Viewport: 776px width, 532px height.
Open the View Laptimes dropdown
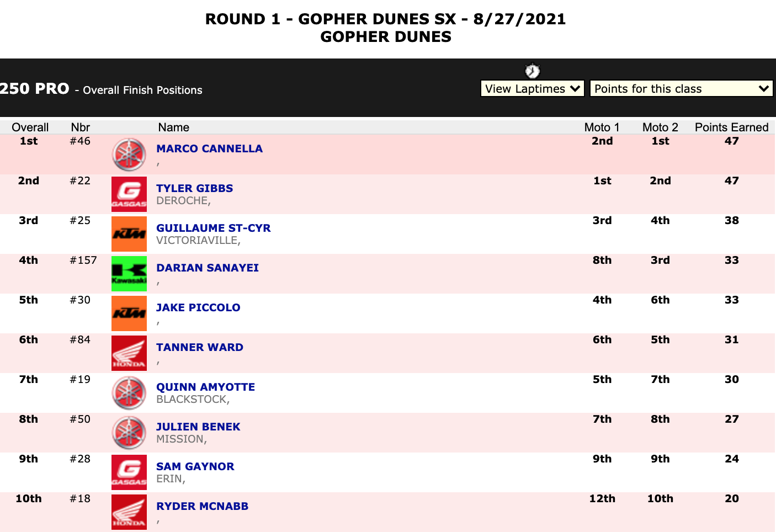point(533,89)
